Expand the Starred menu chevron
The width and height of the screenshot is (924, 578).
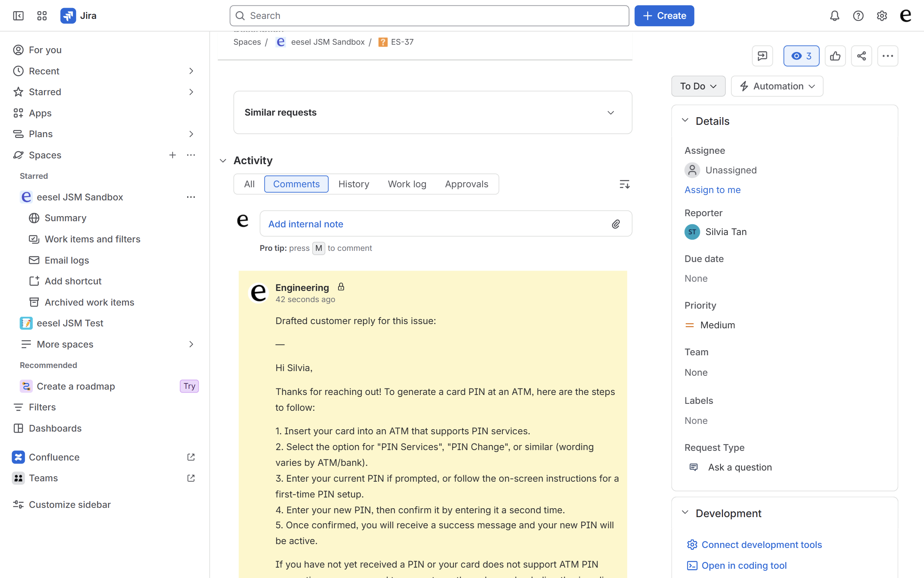[x=191, y=92]
